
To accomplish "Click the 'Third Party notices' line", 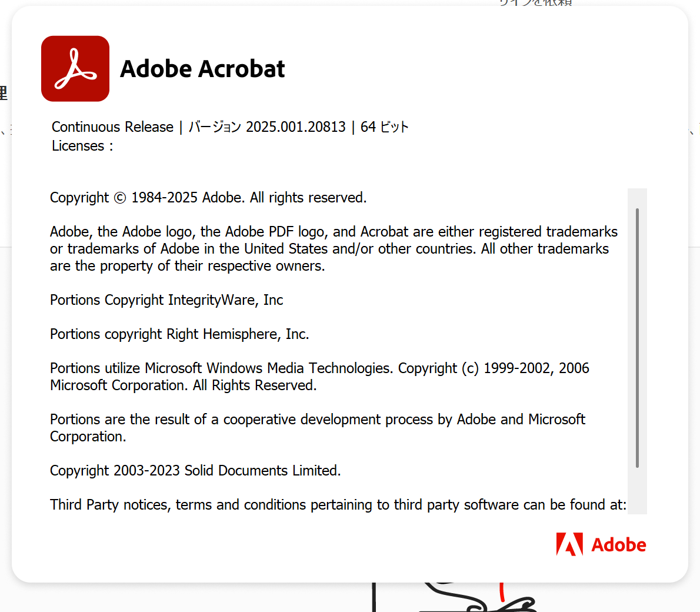I will point(338,505).
